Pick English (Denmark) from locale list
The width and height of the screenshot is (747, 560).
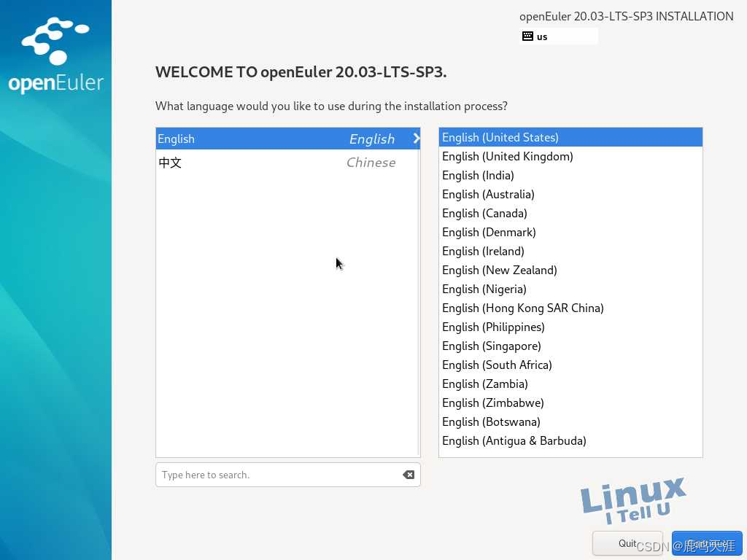(x=570, y=233)
